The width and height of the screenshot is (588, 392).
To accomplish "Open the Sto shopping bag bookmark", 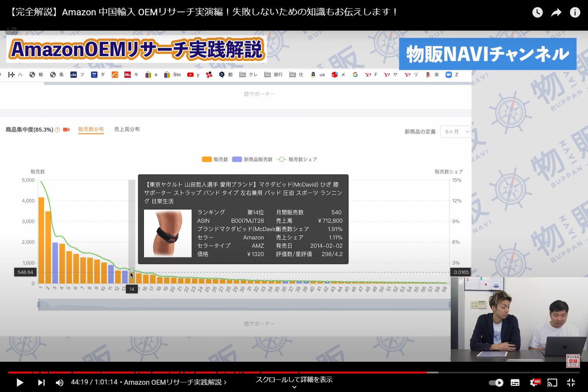I will [172, 75].
